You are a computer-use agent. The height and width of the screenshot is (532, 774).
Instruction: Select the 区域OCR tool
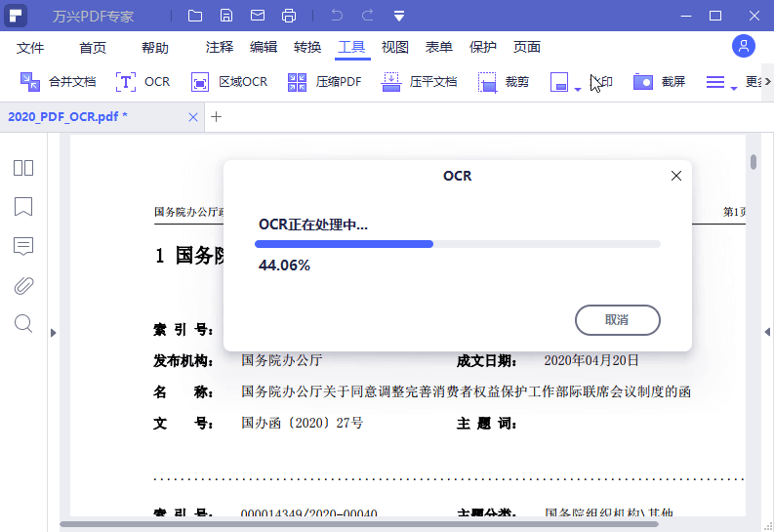point(200,82)
